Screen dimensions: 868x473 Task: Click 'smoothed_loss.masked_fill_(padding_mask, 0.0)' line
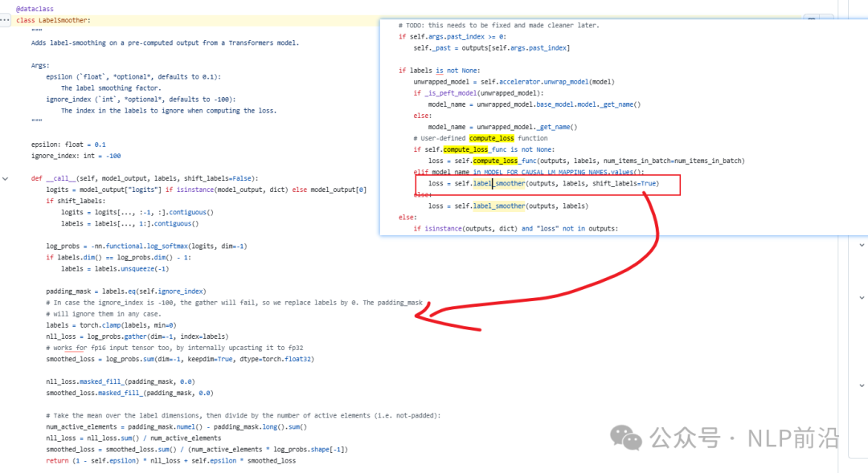[x=129, y=393]
